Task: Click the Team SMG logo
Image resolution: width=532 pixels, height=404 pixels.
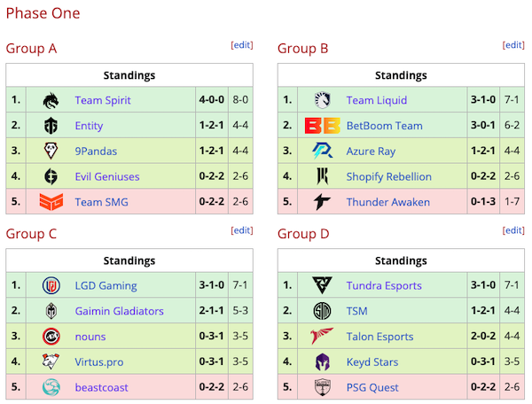Action: point(50,202)
